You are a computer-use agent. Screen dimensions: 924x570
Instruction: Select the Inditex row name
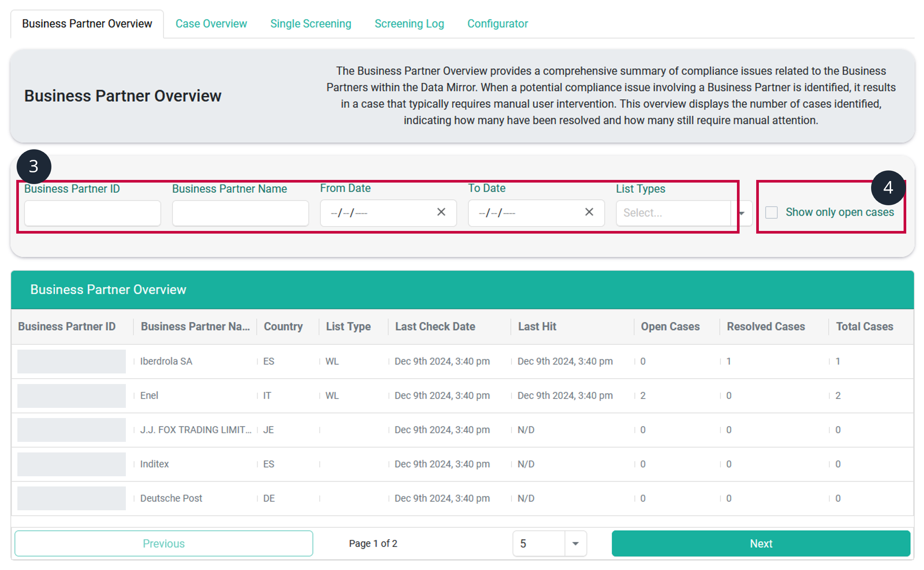[x=155, y=464]
